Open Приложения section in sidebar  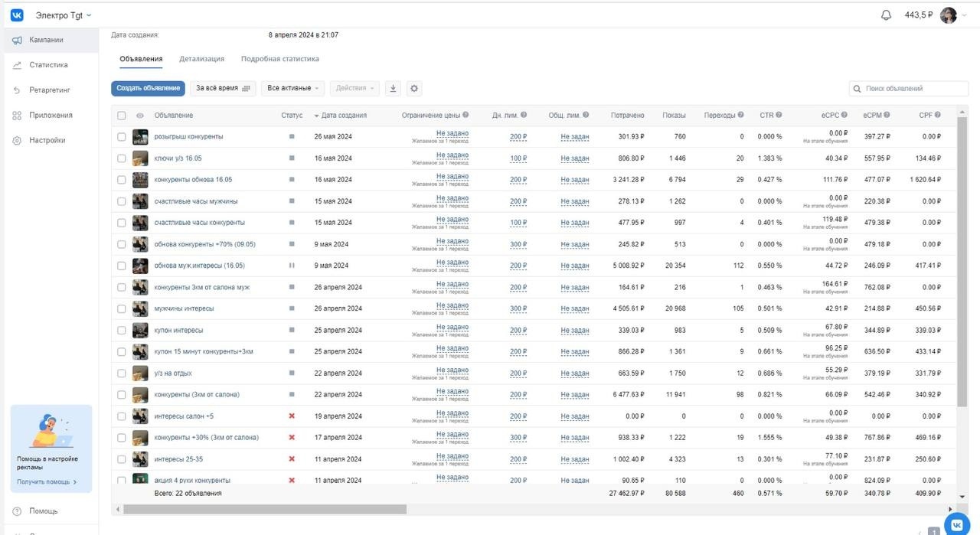[51, 116]
